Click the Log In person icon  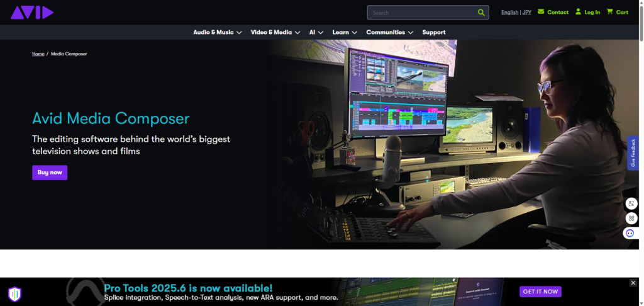[x=579, y=11]
